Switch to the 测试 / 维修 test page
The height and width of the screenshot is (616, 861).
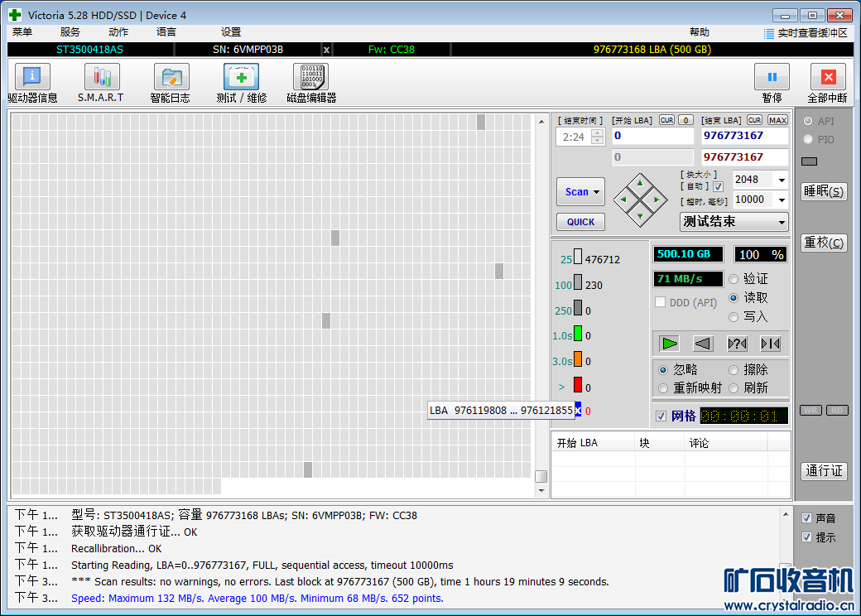pos(241,77)
